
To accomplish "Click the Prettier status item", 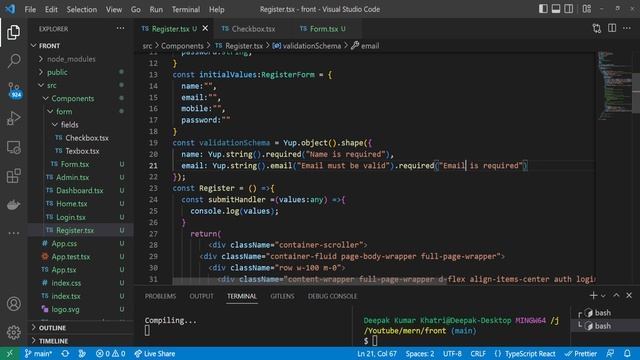I will click(581, 353).
